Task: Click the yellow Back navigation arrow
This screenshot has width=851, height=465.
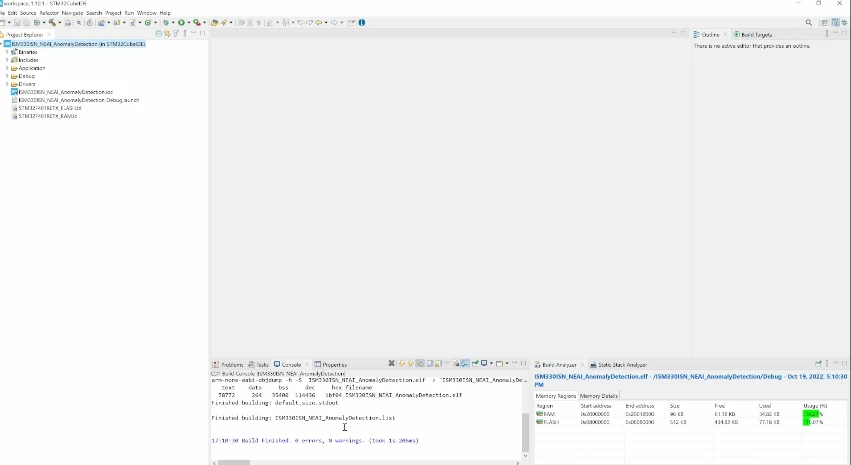Action: [x=318, y=22]
